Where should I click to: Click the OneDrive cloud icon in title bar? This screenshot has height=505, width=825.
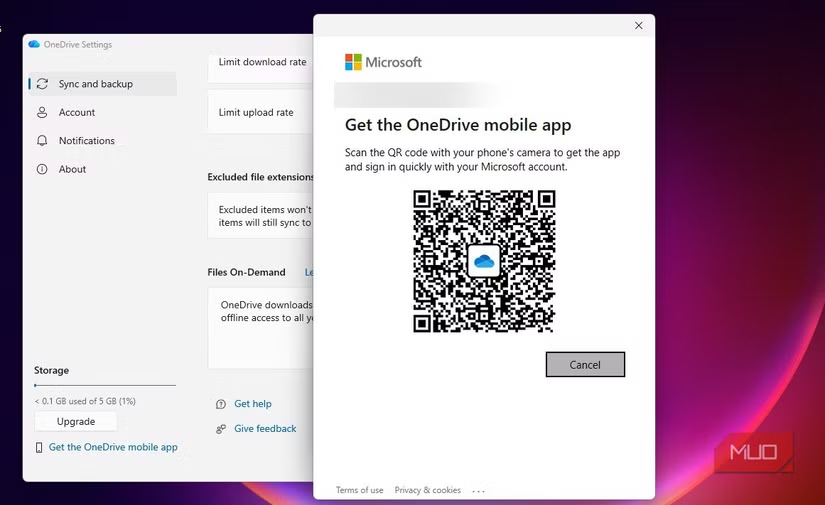pos(34,45)
